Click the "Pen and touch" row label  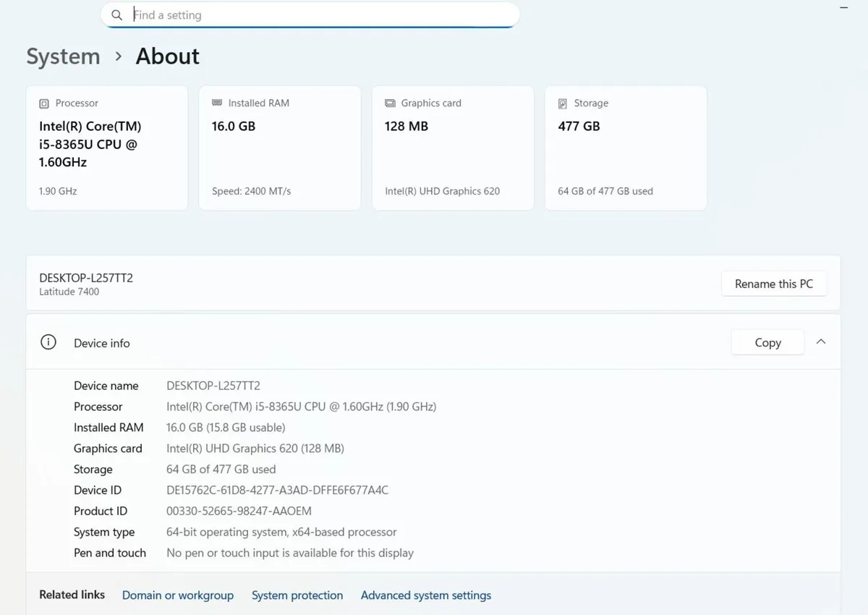pyautogui.click(x=110, y=553)
